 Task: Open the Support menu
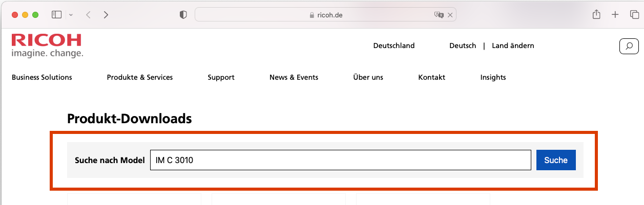click(221, 77)
